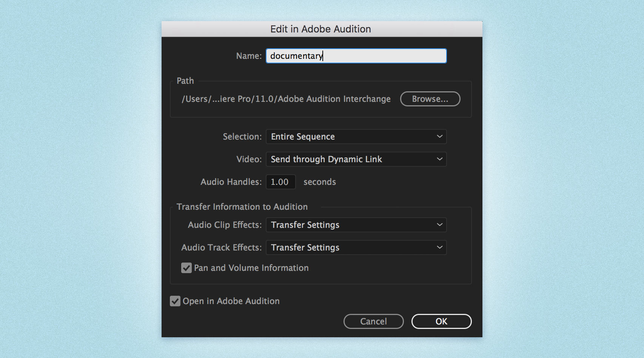Click the Edit in Adobe Audition title bar
This screenshot has height=358, width=644.
[320, 29]
